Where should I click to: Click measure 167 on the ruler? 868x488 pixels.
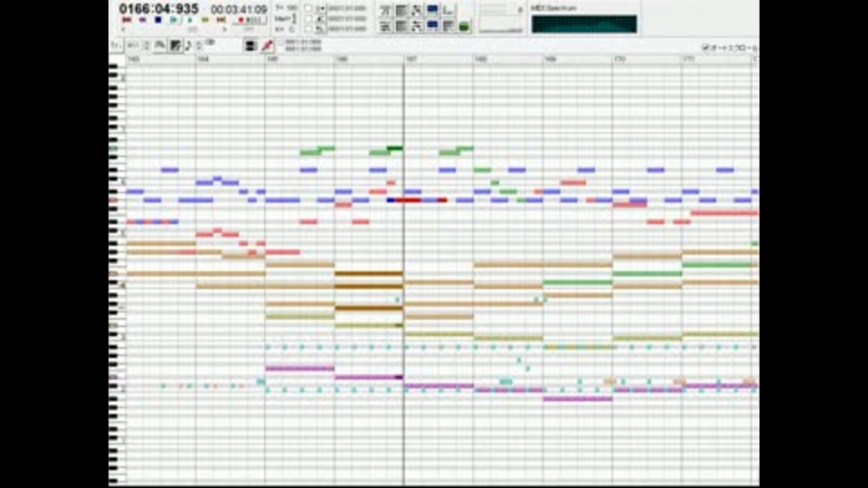[x=411, y=59]
